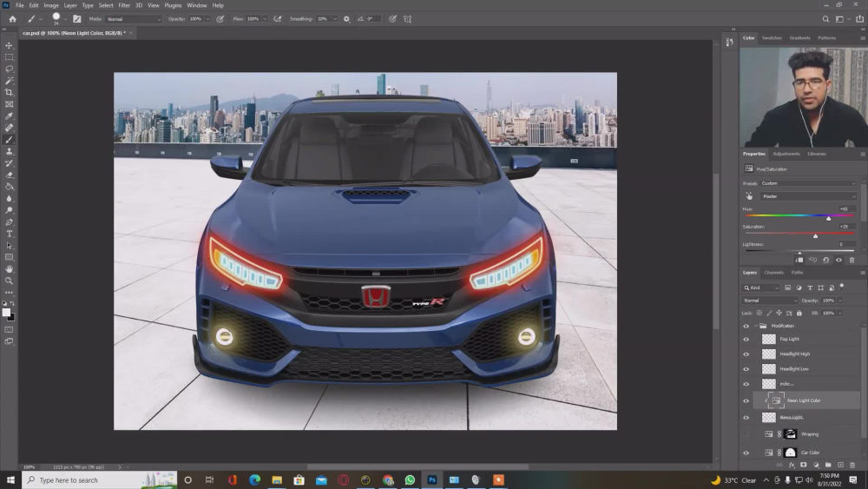Image resolution: width=868 pixels, height=489 pixels.
Task: Adjust the Hue slider handle
Action: click(828, 219)
